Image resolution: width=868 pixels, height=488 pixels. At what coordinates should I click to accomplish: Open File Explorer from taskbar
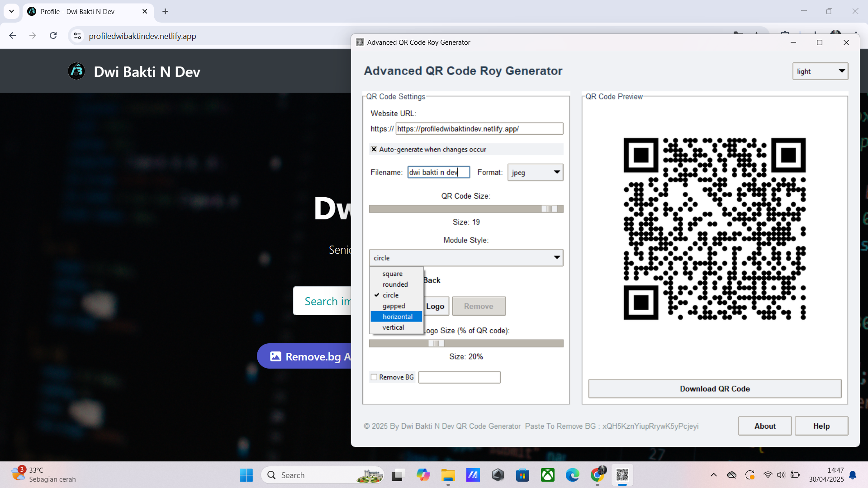pyautogui.click(x=448, y=475)
